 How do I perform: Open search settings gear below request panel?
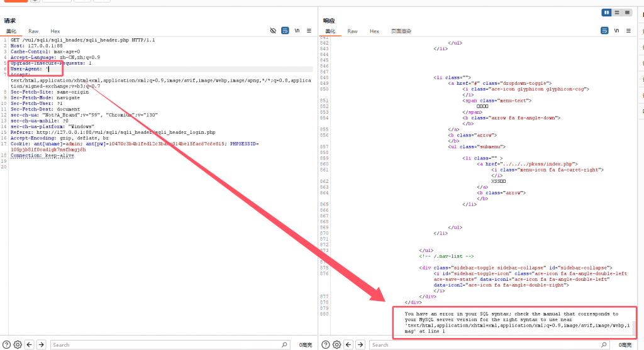pyautogui.click(x=18, y=345)
